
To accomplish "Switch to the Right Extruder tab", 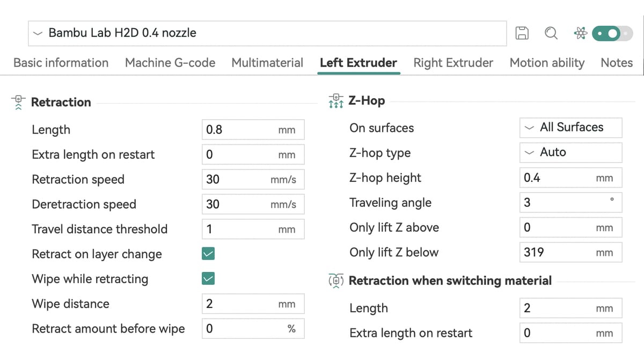I will click(x=453, y=63).
